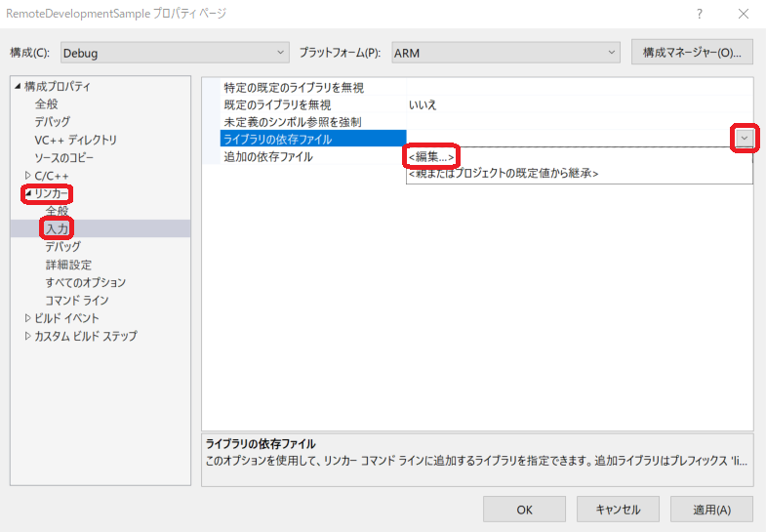Viewport: 766px width, 532px height.
Task: Select ビルド イベント tree item label
Action: pyautogui.click(x=66, y=318)
